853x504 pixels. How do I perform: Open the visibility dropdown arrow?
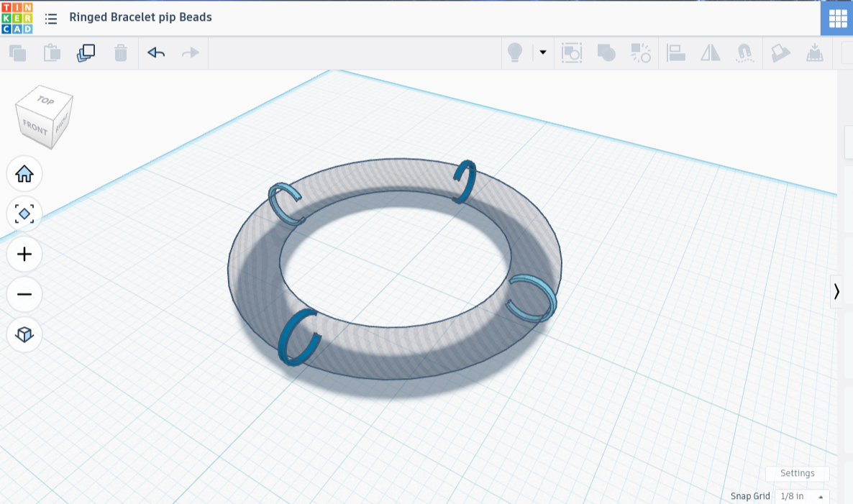pyautogui.click(x=543, y=52)
